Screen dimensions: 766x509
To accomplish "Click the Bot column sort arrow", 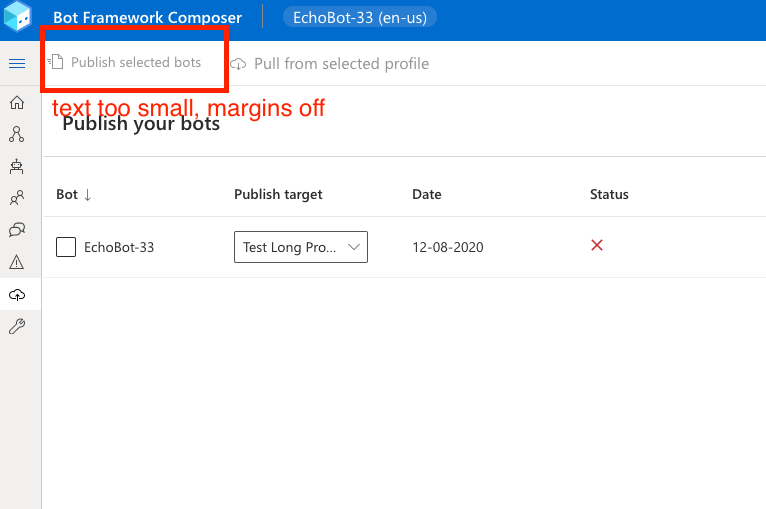I will tap(87, 195).
